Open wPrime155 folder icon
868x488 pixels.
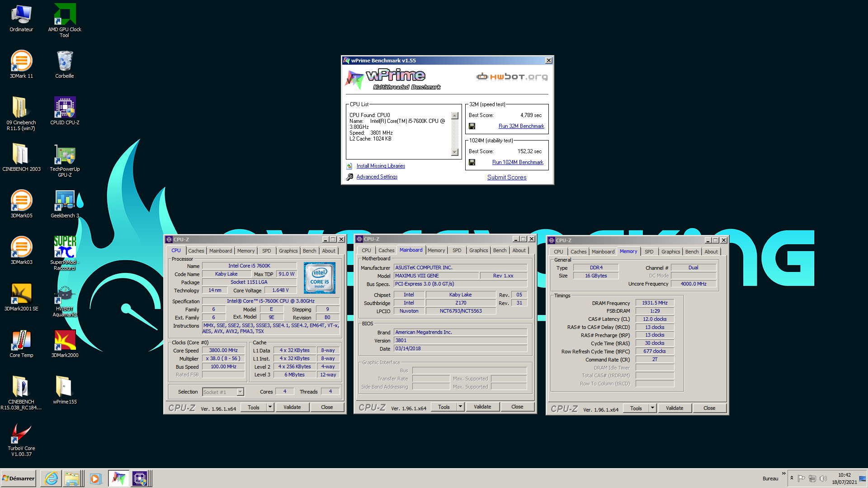(65, 390)
